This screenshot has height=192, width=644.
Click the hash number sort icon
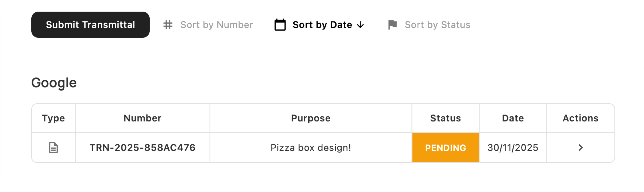[x=168, y=25]
